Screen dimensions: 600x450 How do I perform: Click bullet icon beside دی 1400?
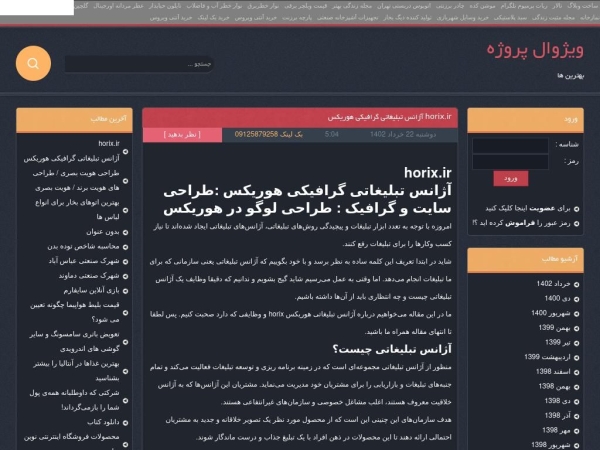577,299
